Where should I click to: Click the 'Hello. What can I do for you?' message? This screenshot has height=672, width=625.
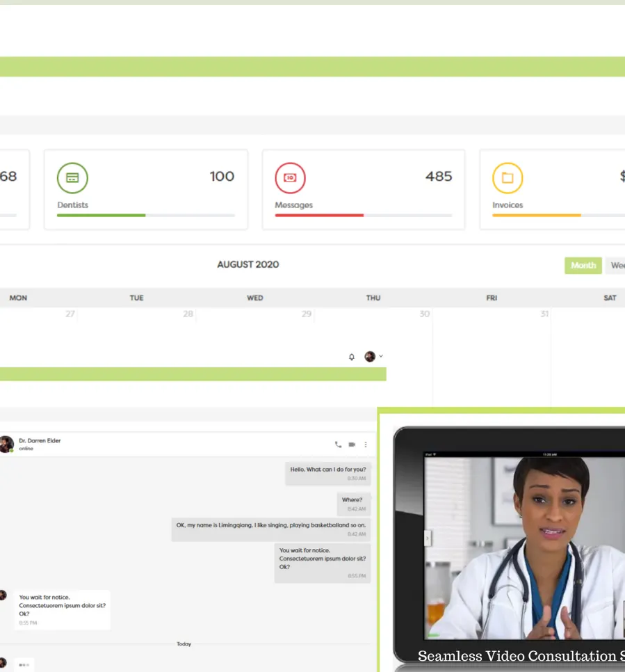pos(328,473)
